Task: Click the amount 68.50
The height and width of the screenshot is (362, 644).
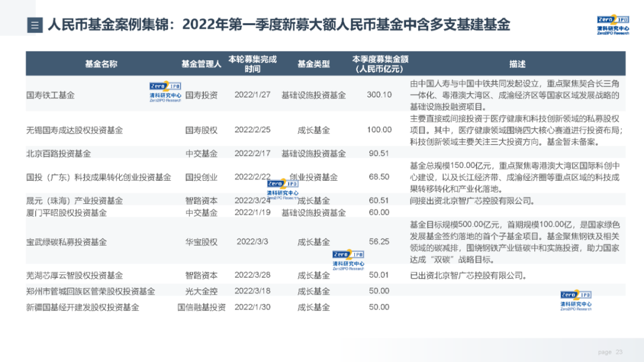Action: pyautogui.click(x=379, y=177)
